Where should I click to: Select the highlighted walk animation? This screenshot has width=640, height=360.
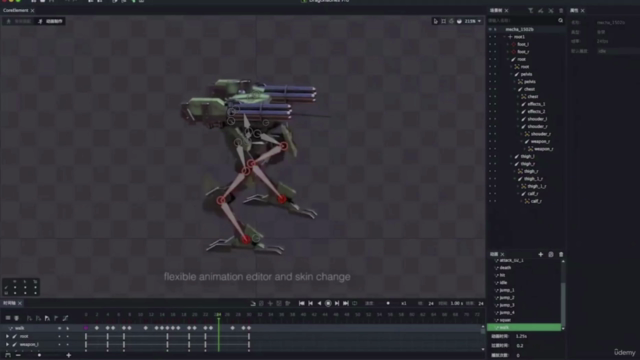click(x=524, y=327)
